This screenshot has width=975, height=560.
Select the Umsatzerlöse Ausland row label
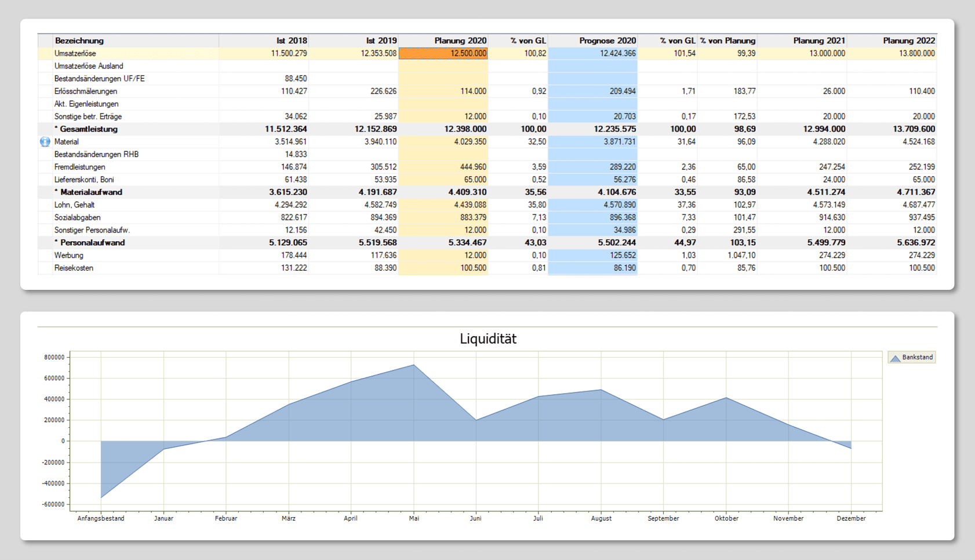click(x=89, y=66)
